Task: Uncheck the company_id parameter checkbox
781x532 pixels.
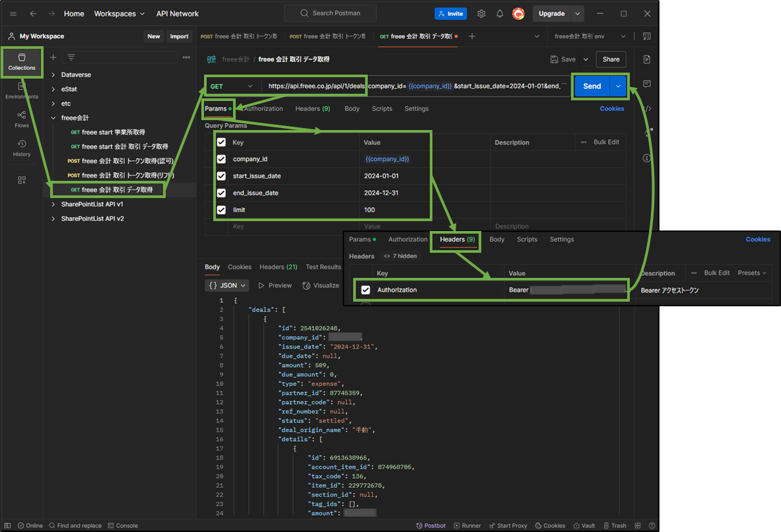Action: [x=222, y=159]
